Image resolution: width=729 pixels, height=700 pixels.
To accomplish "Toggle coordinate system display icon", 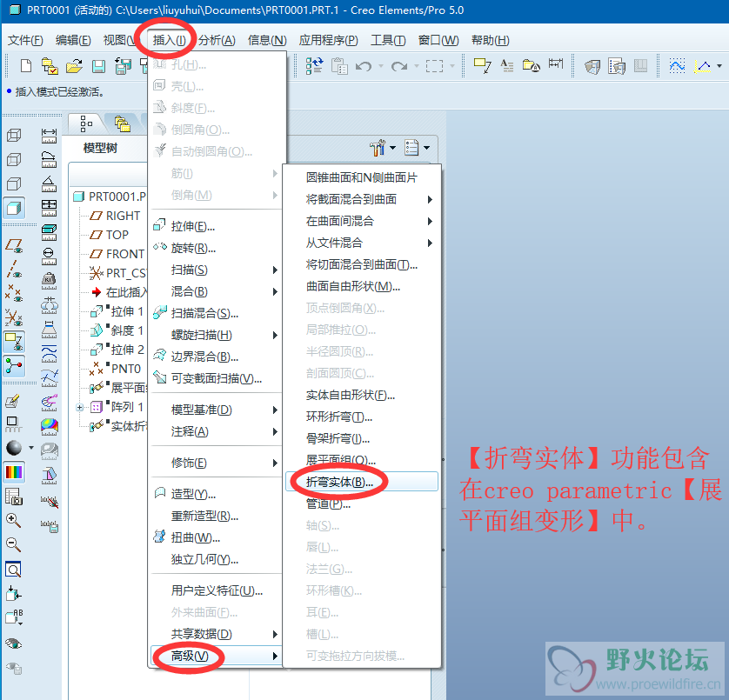I will pyautogui.click(x=14, y=318).
